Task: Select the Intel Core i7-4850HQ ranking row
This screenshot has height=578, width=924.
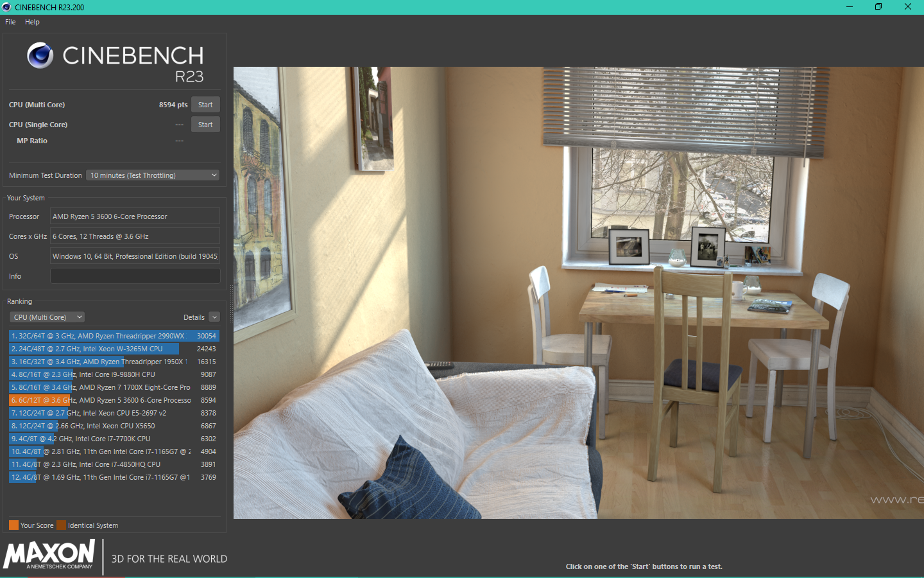Action: (x=114, y=464)
